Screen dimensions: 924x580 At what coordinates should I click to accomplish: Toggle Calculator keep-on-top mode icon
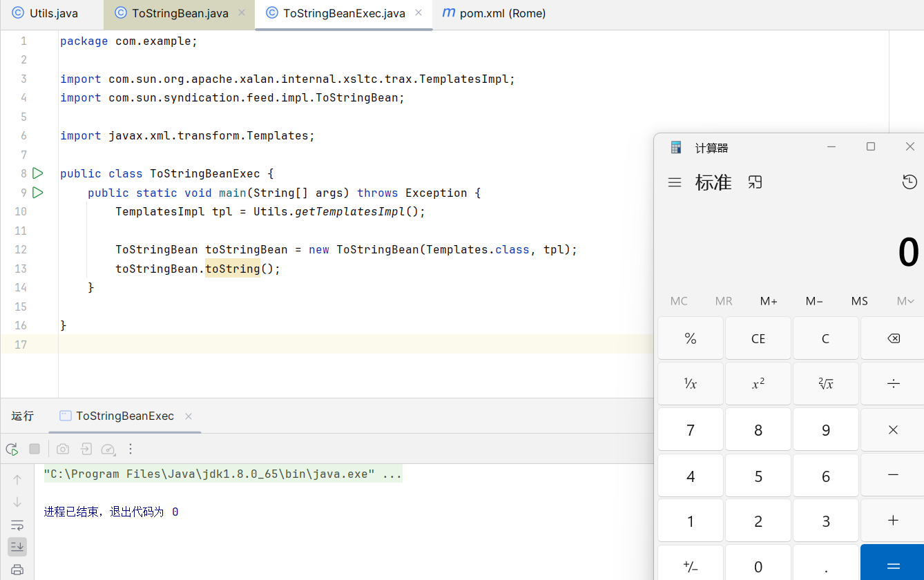(755, 182)
